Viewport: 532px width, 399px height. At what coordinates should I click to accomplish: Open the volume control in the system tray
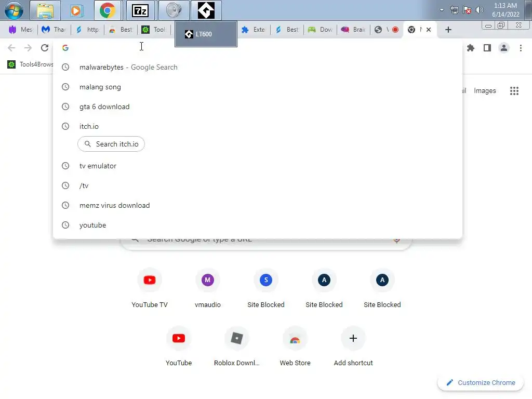click(x=480, y=10)
